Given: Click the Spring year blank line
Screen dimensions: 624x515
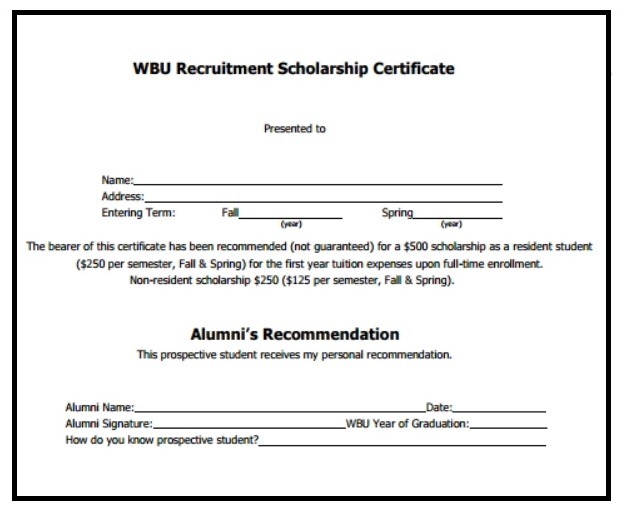Looking at the screenshot, I should pos(458,213).
